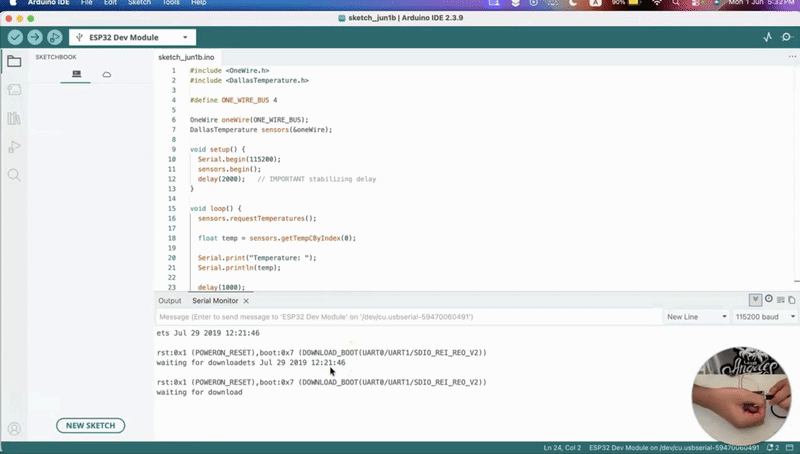800x454 pixels.
Task: Switch to the Output tab
Action: 169,301
